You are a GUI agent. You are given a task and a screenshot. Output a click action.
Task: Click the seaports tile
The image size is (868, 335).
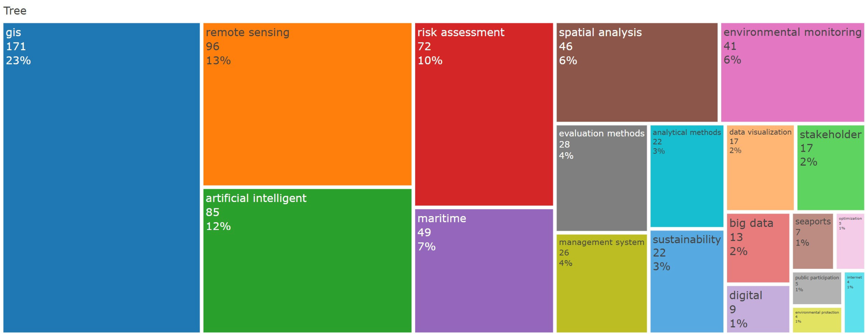point(812,241)
